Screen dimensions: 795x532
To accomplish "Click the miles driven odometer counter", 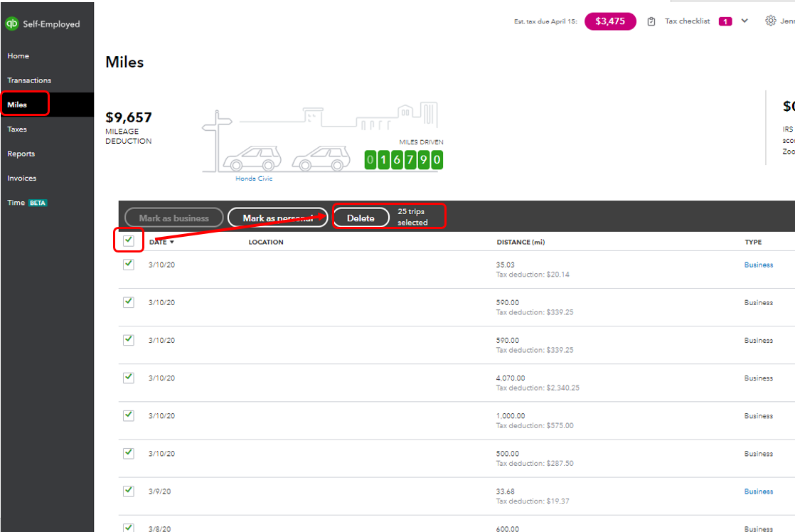I will [404, 160].
